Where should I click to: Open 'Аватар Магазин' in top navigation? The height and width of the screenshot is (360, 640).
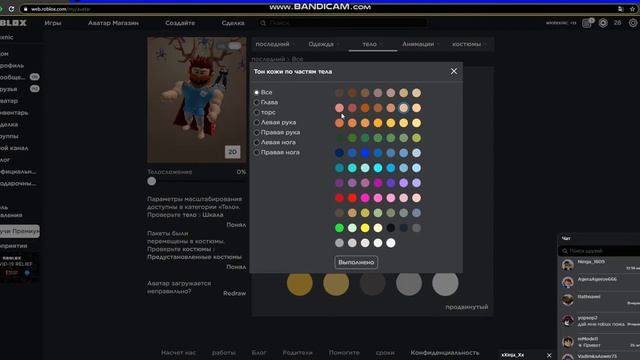pos(113,23)
